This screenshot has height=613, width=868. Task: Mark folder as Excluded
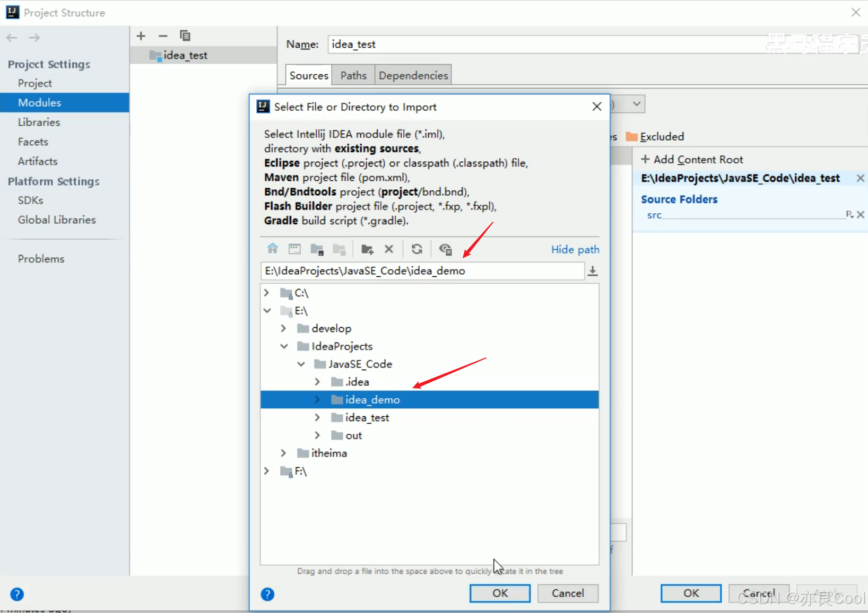pos(655,137)
